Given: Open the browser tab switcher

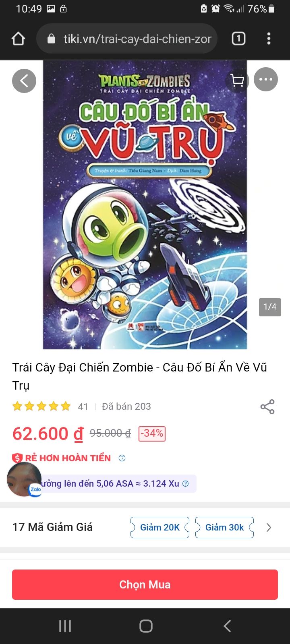Looking at the screenshot, I should pyautogui.click(x=238, y=39).
